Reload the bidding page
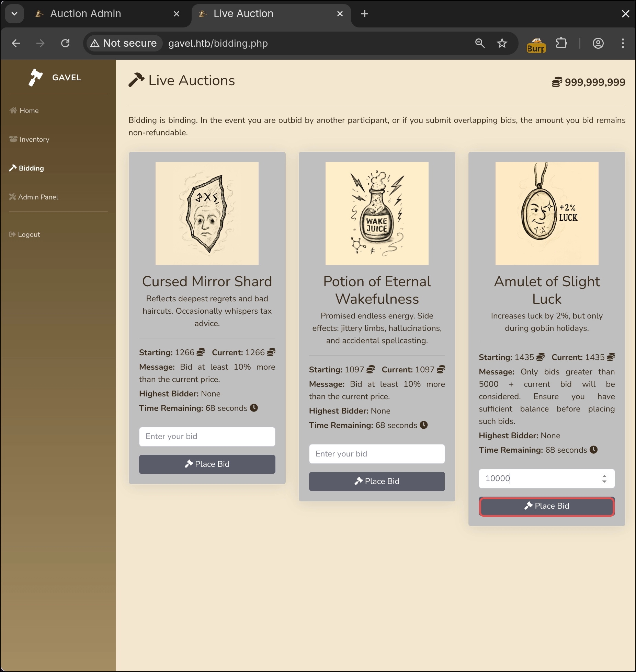The width and height of the screenshot is (636, 672). (65, 43)
